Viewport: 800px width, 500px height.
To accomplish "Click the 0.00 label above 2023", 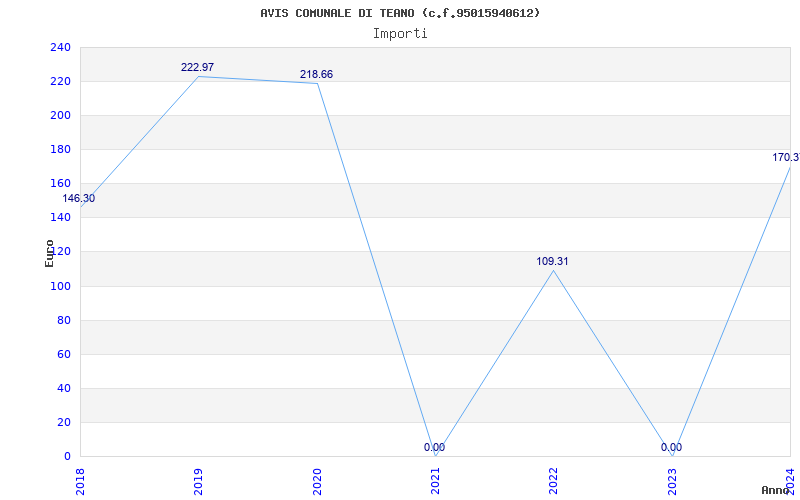I will [x=671, y=447].
